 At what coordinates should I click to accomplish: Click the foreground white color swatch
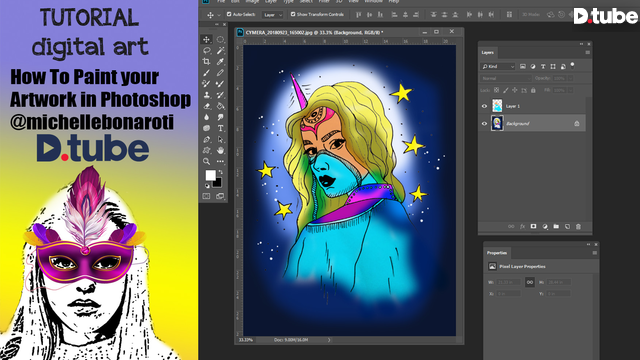[210, 175]
